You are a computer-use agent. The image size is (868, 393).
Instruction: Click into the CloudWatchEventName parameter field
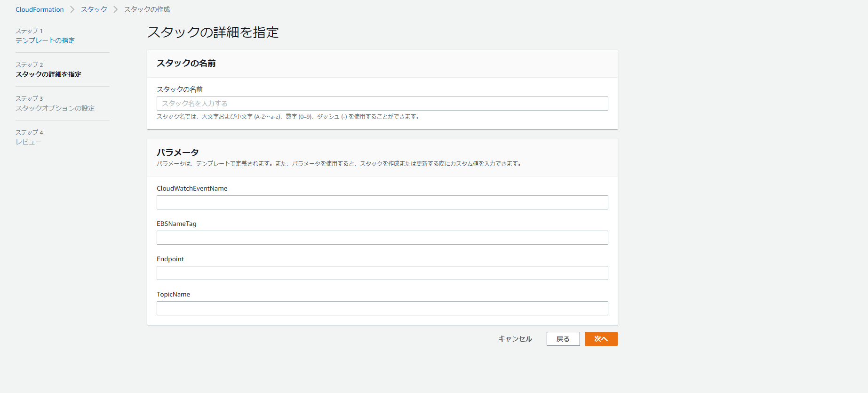coord(382,202)
